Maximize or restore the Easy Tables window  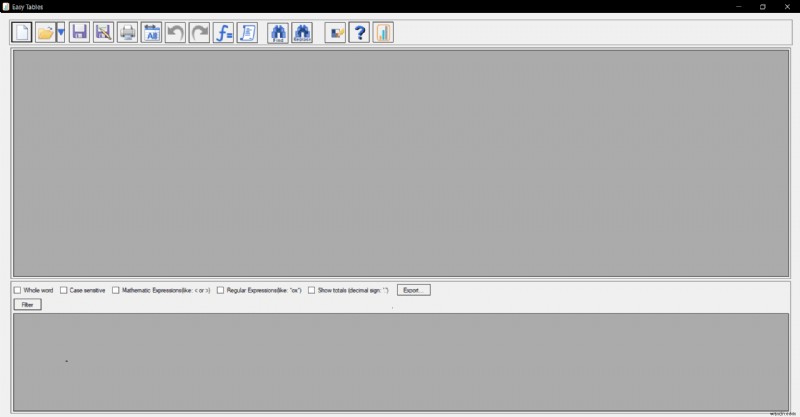click(x=763, y=7)
